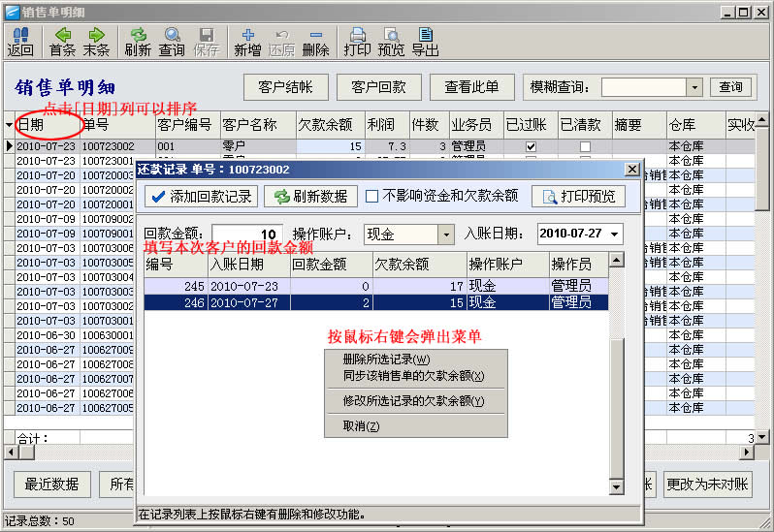
Task: Click the 新增 (Add new) plus icon
Action: tap(247, 42)
